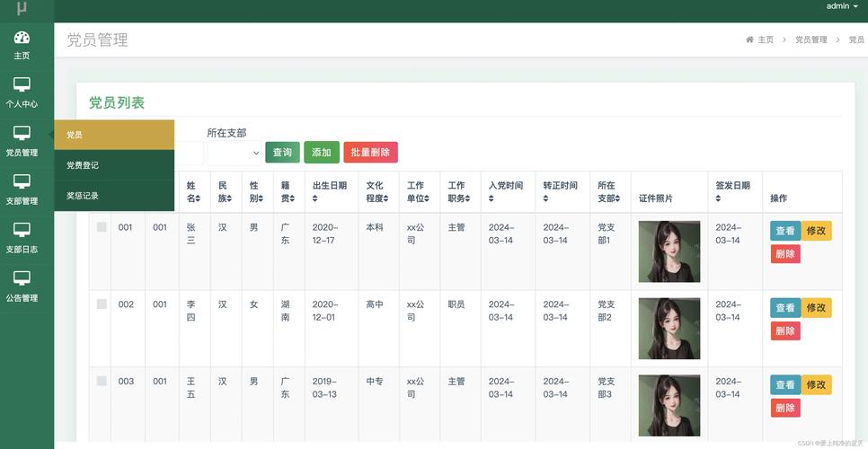Viewport: 868px width, 449px height.
Task: Select 党费登记 submenu item
Action: 114,165
